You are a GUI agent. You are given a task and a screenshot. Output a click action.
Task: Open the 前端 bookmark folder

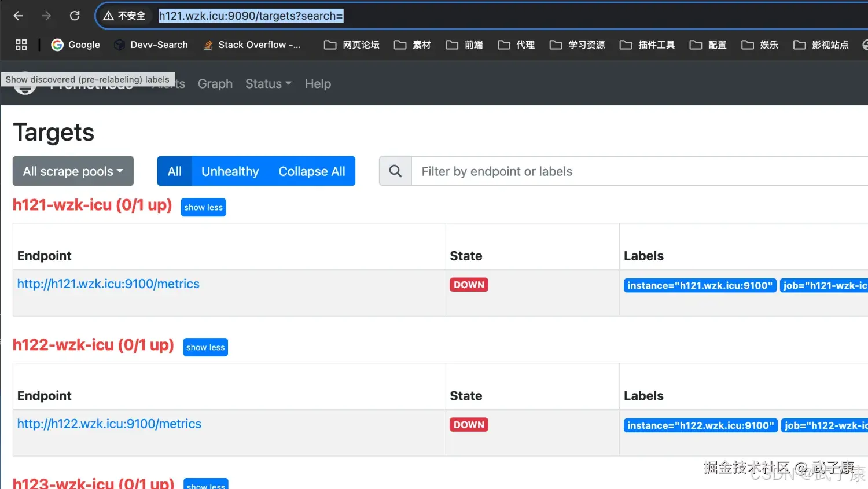click(465, 45)
